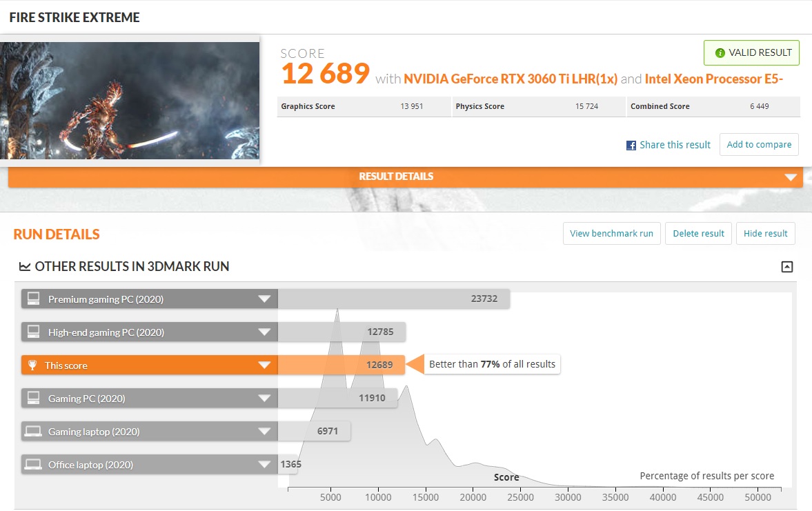This screenshot has height=511, width=812.
Task: Click the laptop icon on Gaming laptop row
Action: (x=33, y=431)
